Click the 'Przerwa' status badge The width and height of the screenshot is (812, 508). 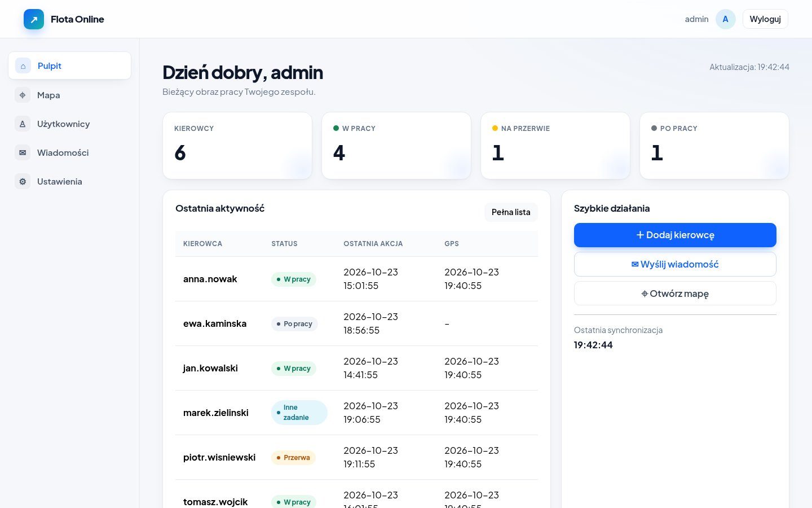tap(293, 458)
